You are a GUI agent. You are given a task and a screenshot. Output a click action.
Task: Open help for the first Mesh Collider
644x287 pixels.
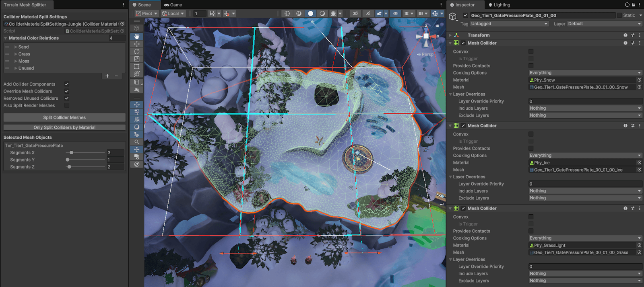point(625,43)
